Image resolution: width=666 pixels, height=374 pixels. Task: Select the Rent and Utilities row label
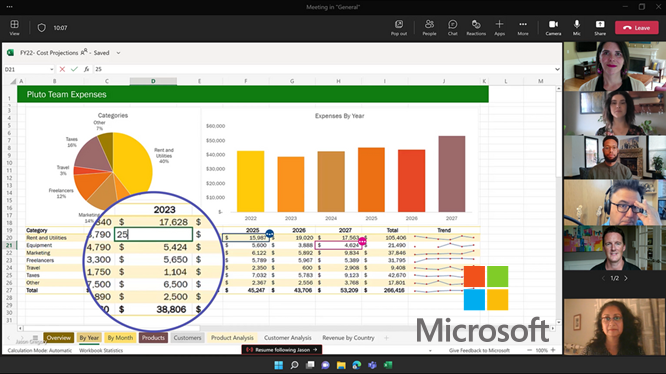pyautogui.click(x=46, y=238)
